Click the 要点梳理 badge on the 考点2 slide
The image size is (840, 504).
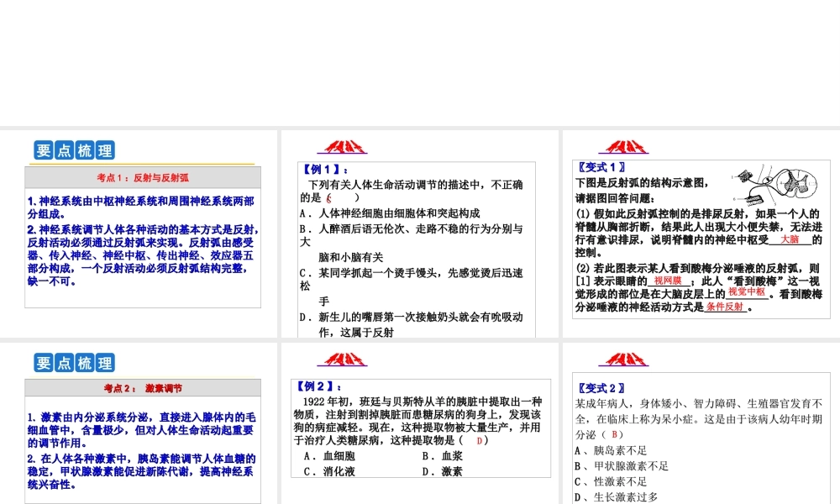click(75, 363)
